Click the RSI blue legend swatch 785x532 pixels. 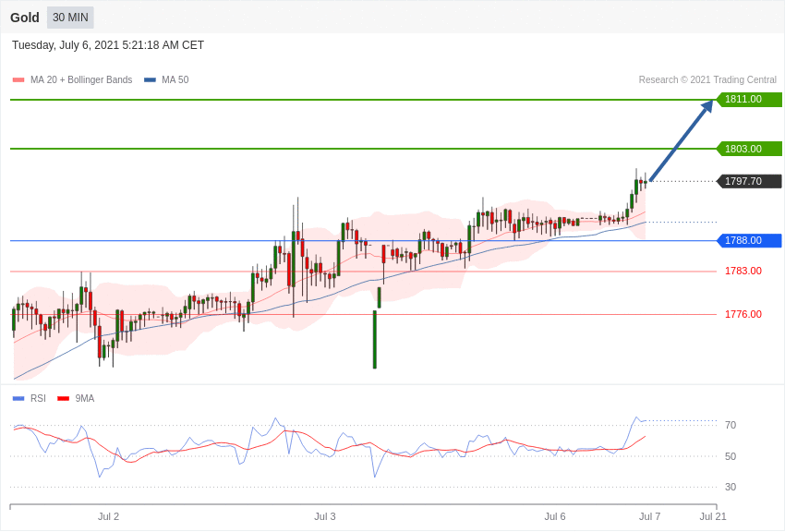pos(18,398)
